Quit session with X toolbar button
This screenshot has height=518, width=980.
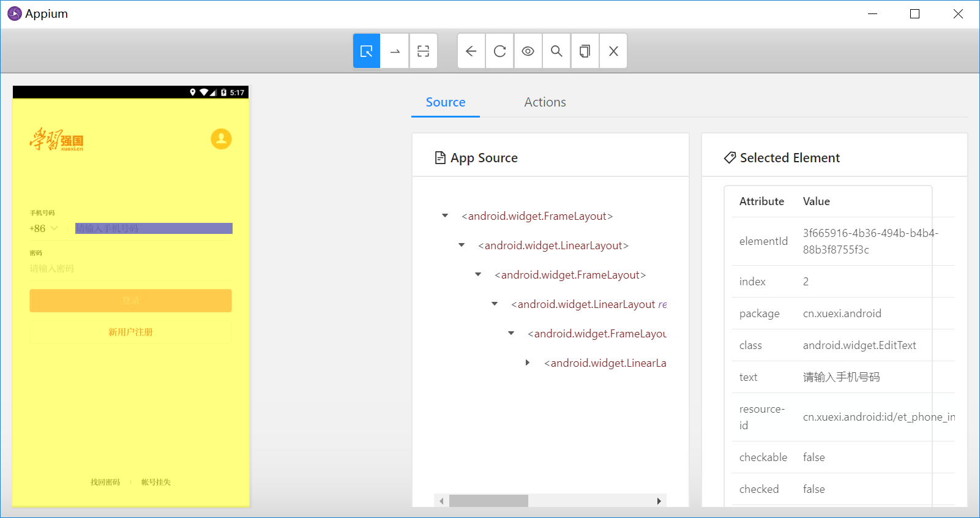click(613, 51)
